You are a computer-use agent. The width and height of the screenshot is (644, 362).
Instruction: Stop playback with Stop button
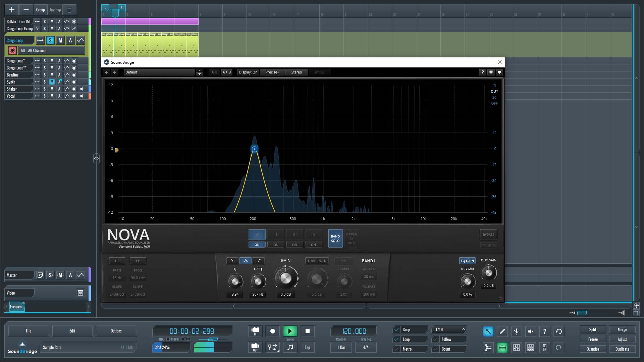click(x=307, y=331)
